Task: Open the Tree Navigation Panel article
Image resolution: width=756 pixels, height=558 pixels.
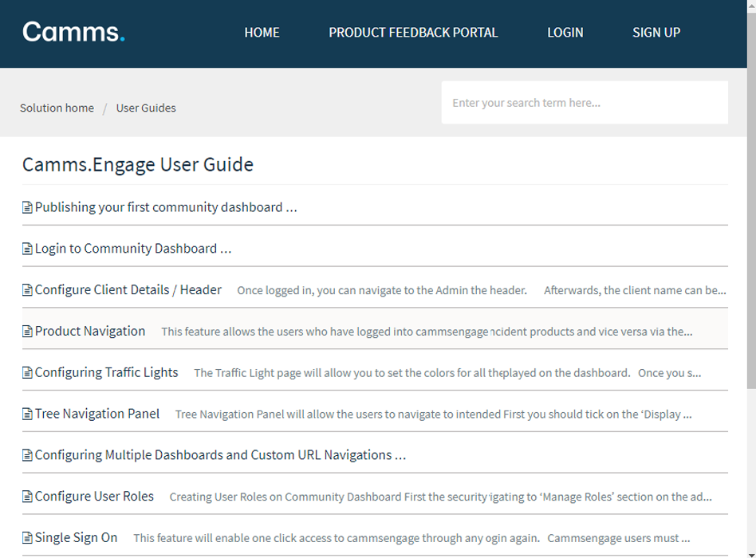Action: tap(97, 414)
